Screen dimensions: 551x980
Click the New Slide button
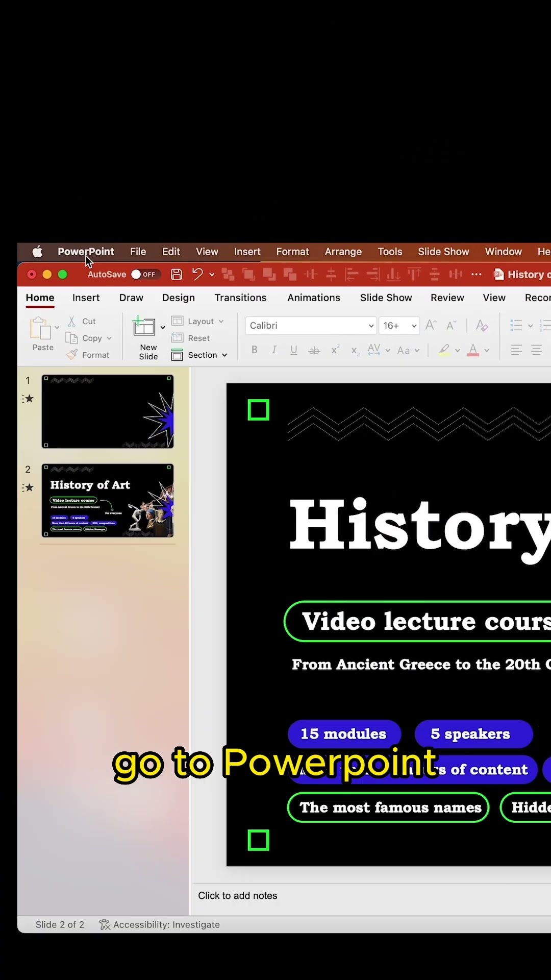pyautogui.click(x=145, y=338)
